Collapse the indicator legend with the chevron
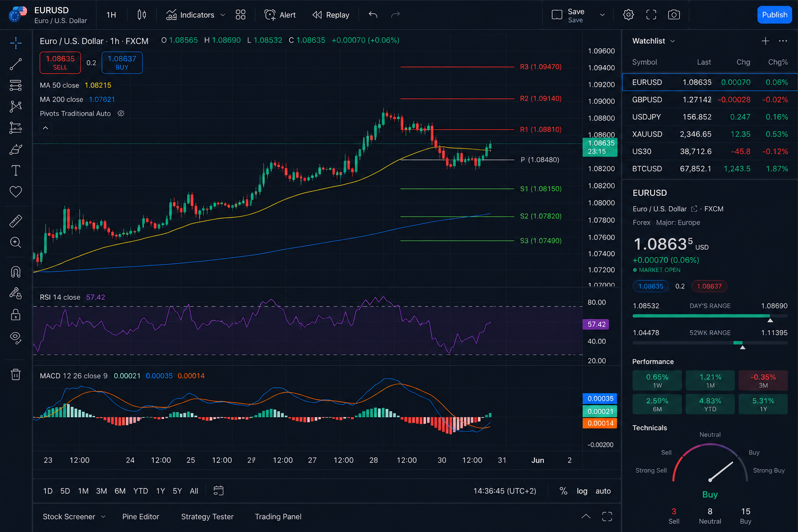 [x=46, y=128]
